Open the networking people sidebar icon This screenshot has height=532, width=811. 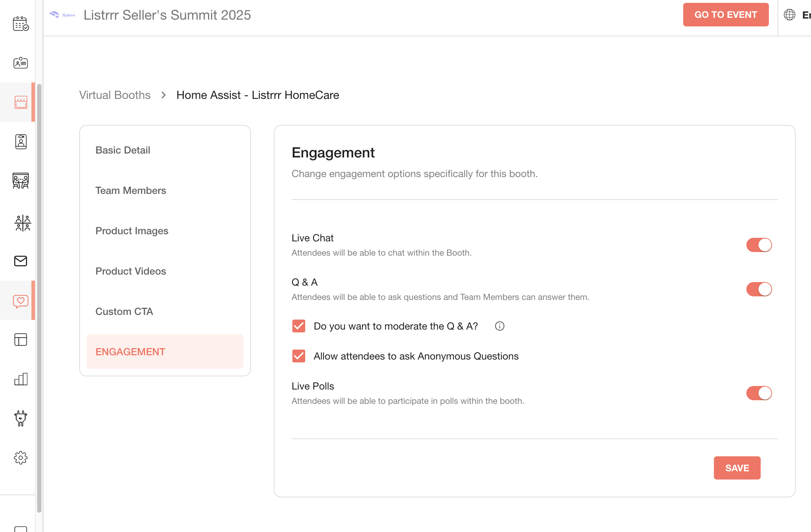tap(22, 223)
